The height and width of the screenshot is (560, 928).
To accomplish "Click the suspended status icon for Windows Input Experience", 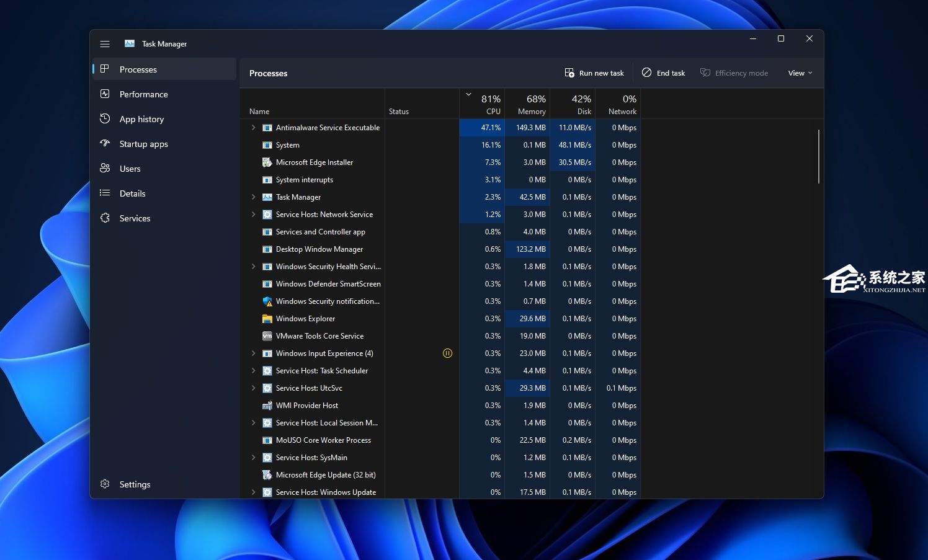I will point(447,353).
